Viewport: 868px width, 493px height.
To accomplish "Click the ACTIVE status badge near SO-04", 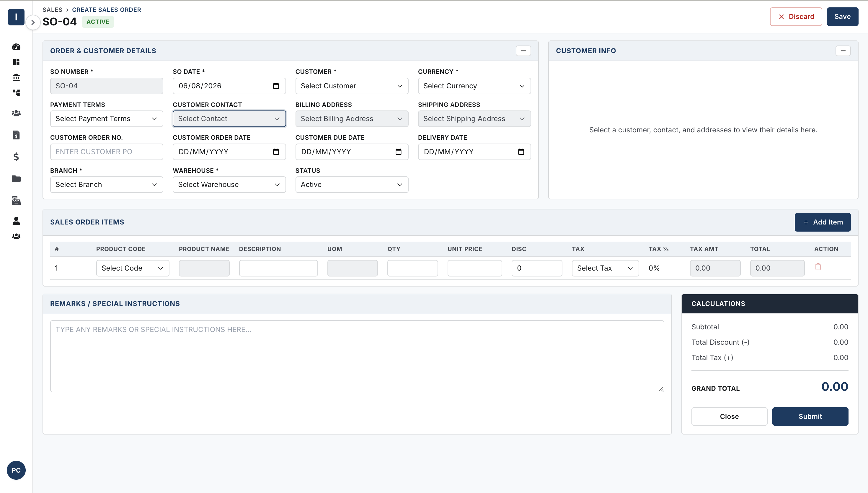I will 98,22.
